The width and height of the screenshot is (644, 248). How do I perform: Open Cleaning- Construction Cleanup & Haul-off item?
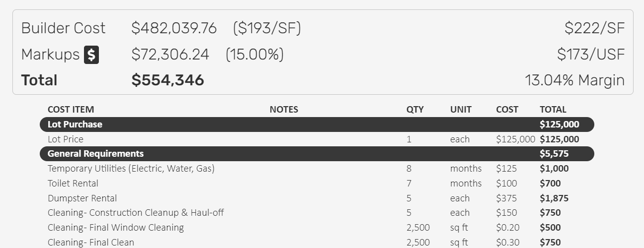pyautogui.click(x=136, y=213)
